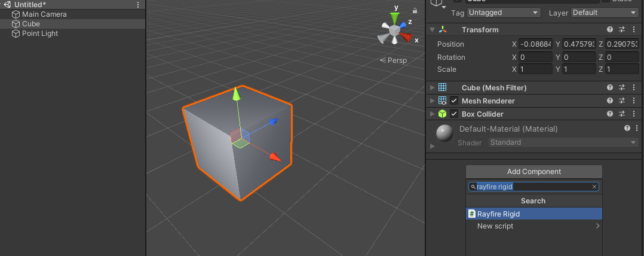Click the rayfire rigid search field

coord(533,187)
